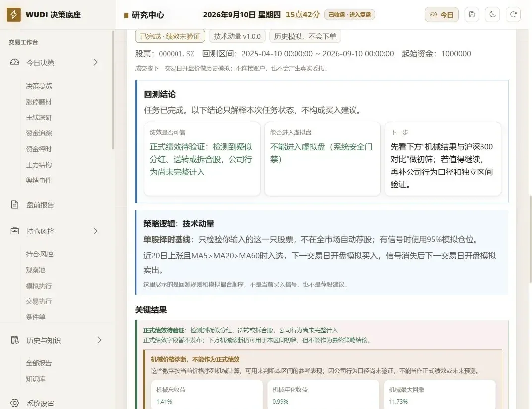
Task: Click the 历史模拟，不会下单 tag
Action: click(x=305, y=36)
